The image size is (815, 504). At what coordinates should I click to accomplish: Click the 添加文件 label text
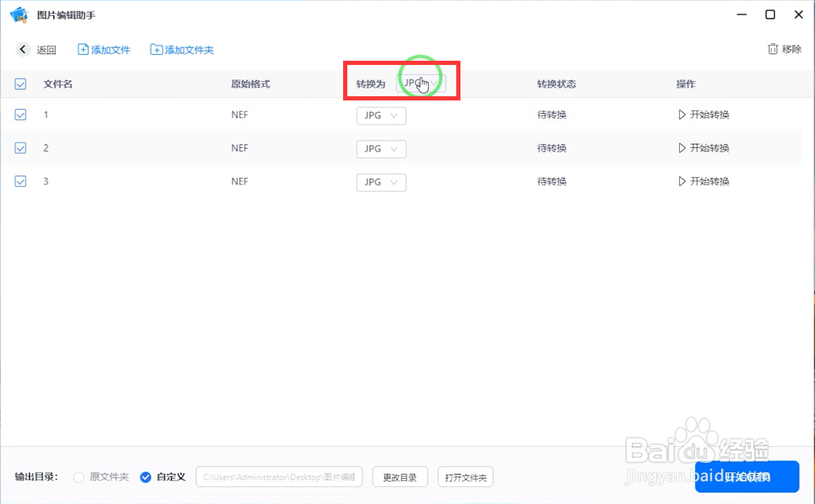[x=111, y=50]
